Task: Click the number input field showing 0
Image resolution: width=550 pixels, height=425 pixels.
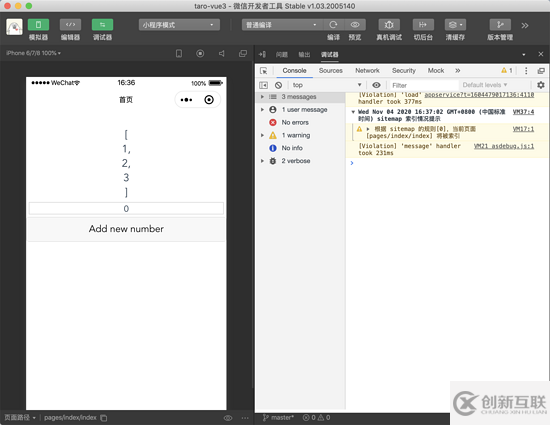Action: point(126,208)
